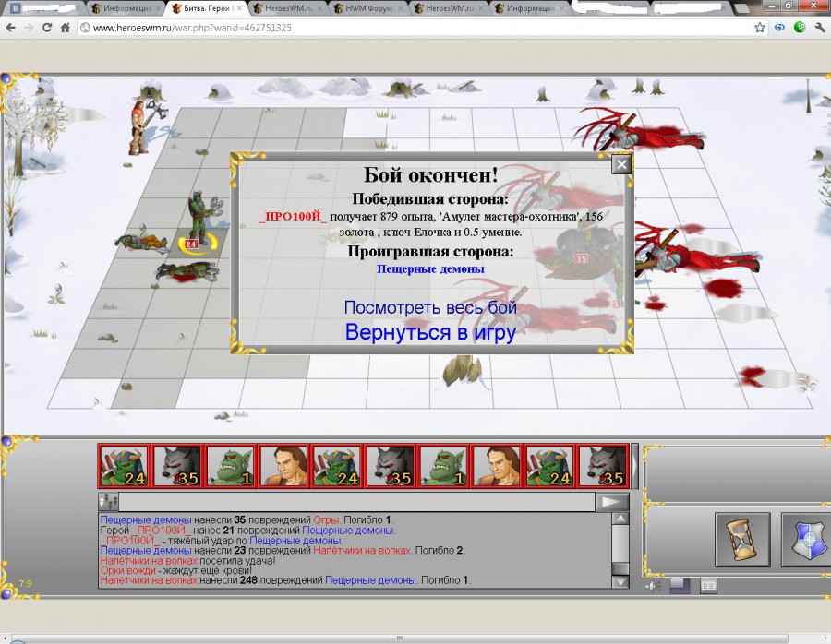Click the blue eye extension icon
Viewport: 831px width, 644px height.
779,28
